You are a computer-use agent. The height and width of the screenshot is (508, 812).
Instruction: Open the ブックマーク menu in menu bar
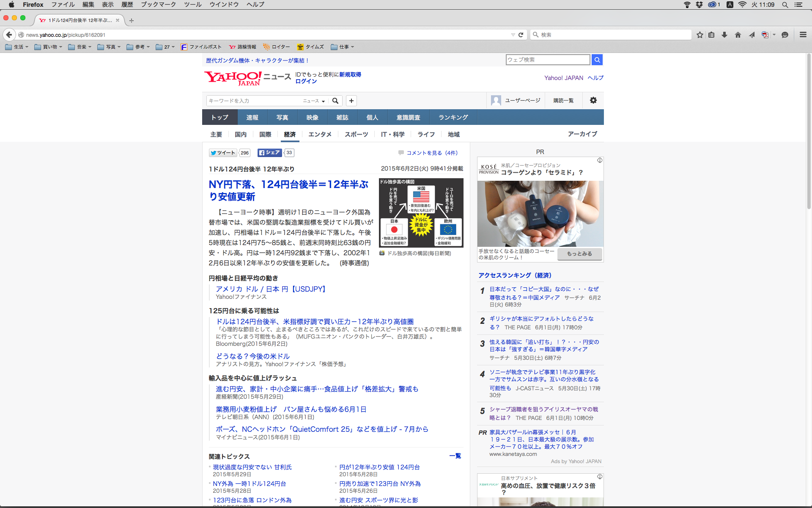[x=158, y=4]
